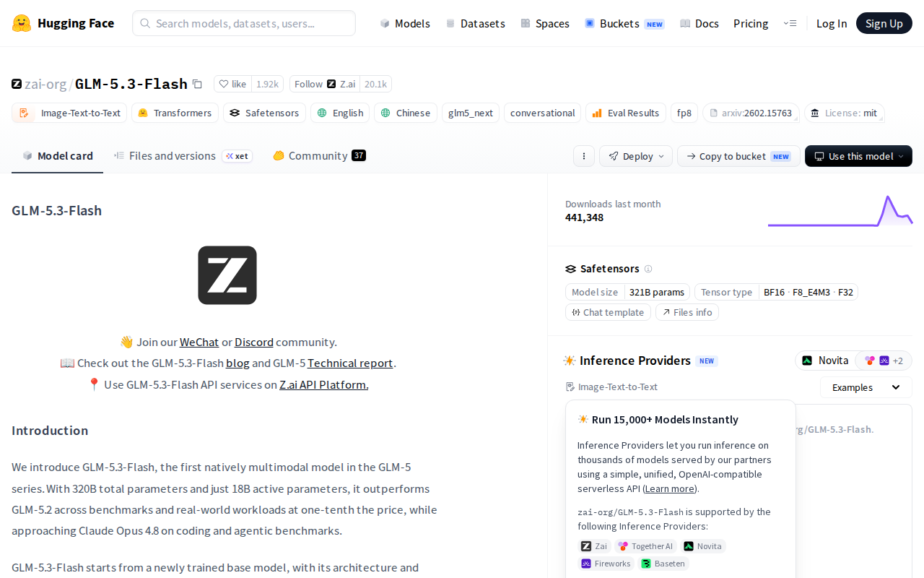Click the Hugging Face logo icon

(x=22, y=23)
